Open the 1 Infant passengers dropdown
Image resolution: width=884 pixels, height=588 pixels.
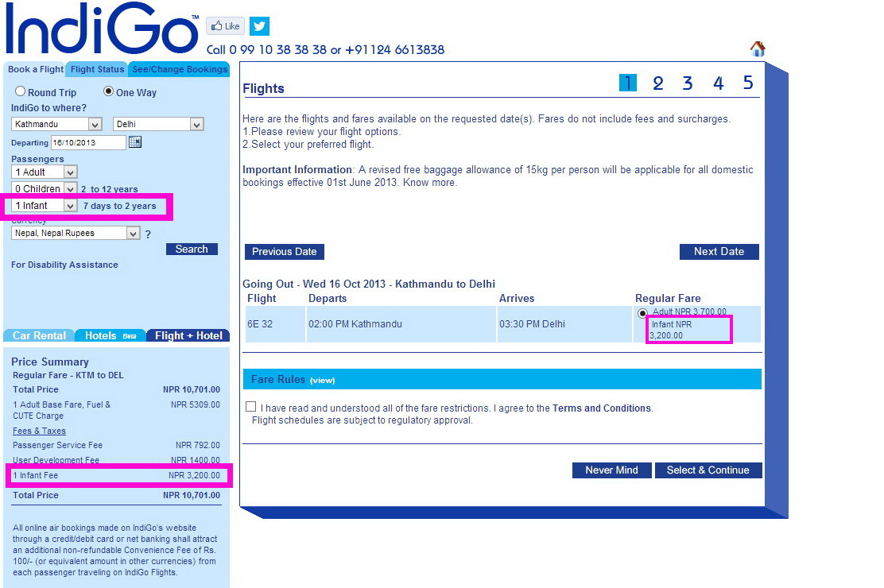click(x=69, y=206)
